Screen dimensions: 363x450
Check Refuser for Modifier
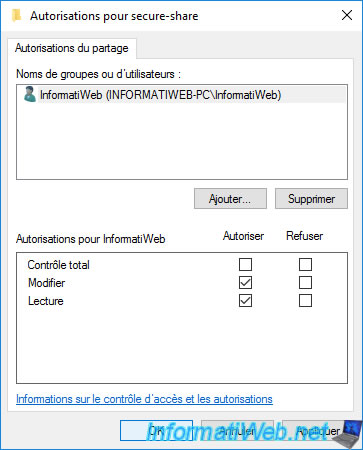point(305,282)
